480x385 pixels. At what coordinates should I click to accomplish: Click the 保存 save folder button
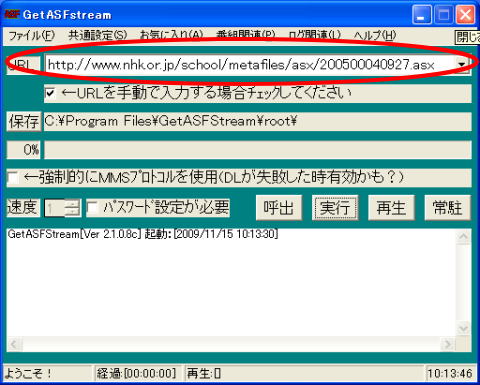tap(24, 121)
